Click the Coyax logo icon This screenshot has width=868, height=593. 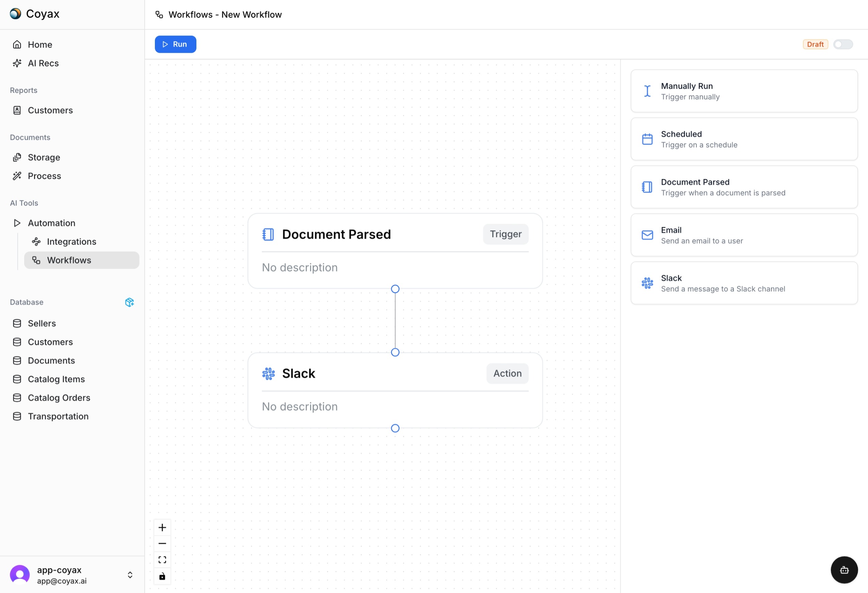click(x=15, y=14)
